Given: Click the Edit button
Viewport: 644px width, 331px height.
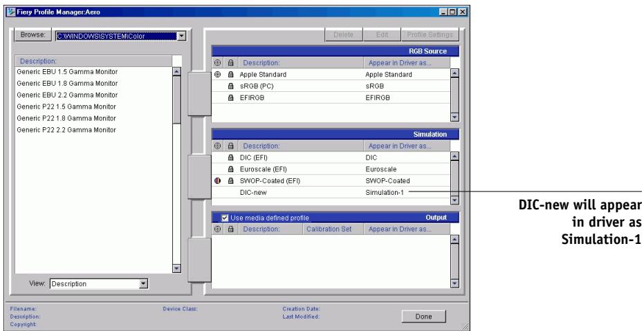Looking at the screenshot, I should click(382, 35).
